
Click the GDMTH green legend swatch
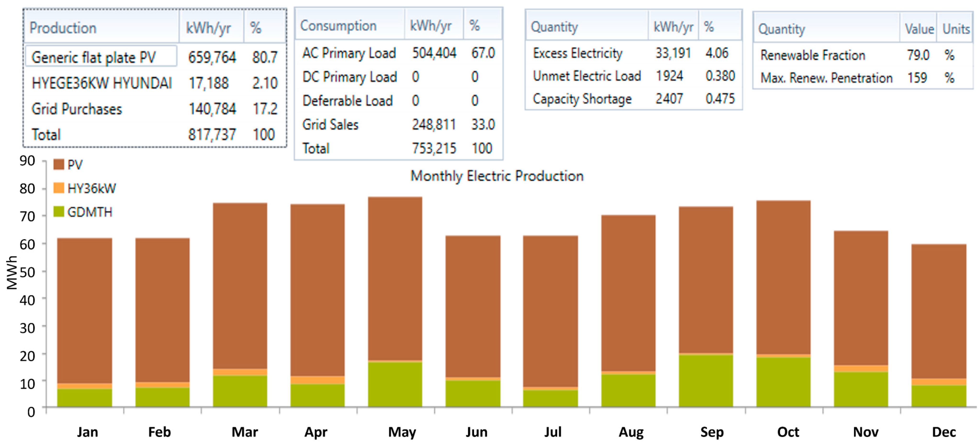click(x=59, y=212)
